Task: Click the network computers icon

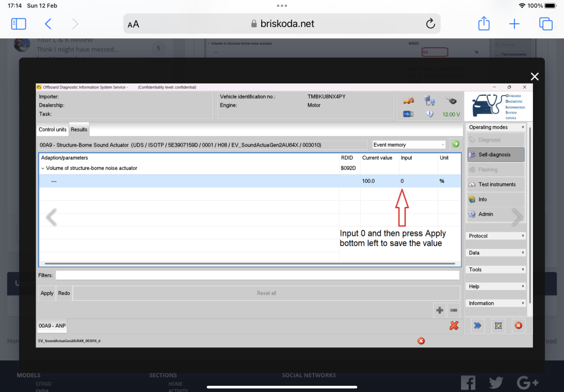Action: [429, 101]
